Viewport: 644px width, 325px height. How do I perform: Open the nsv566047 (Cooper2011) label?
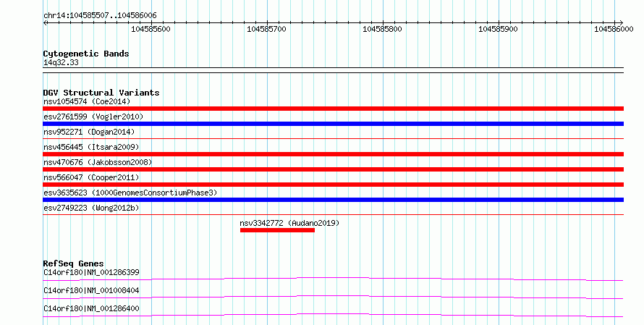point(91,177)
